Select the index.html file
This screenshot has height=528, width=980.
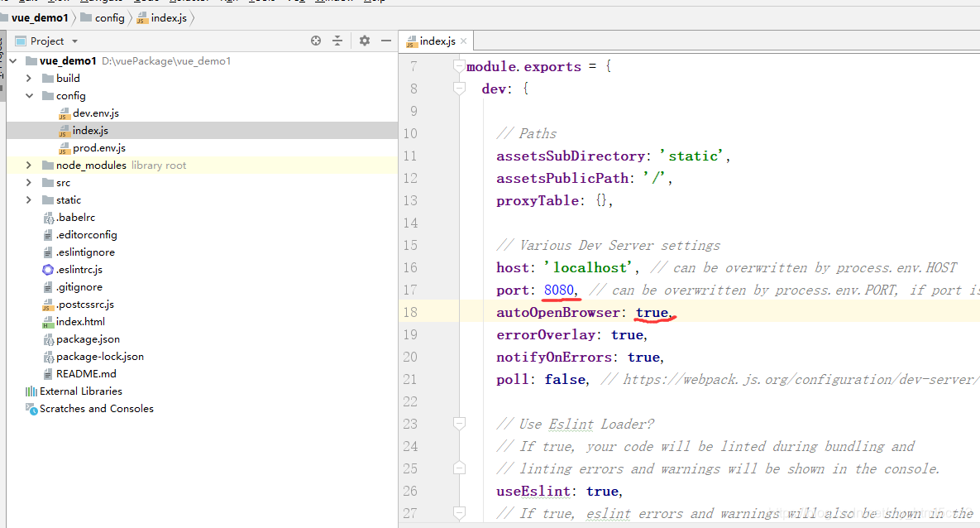coord(80,322)
